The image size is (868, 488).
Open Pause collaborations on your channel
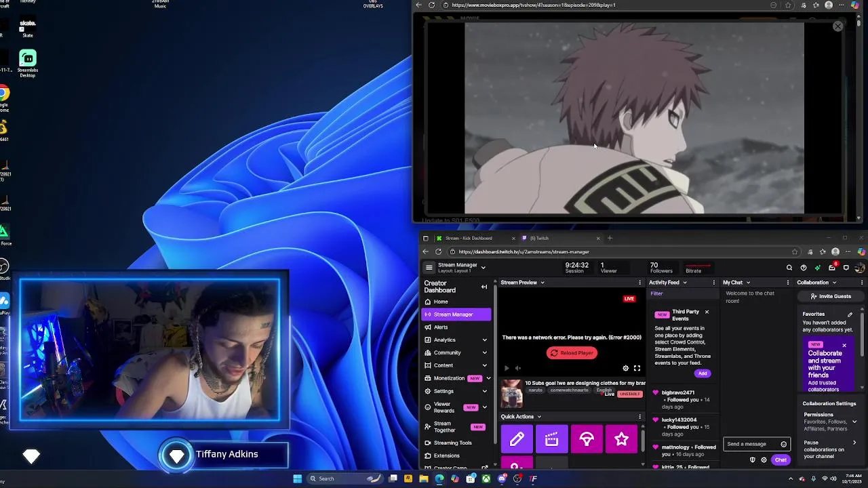coord(830,450)
